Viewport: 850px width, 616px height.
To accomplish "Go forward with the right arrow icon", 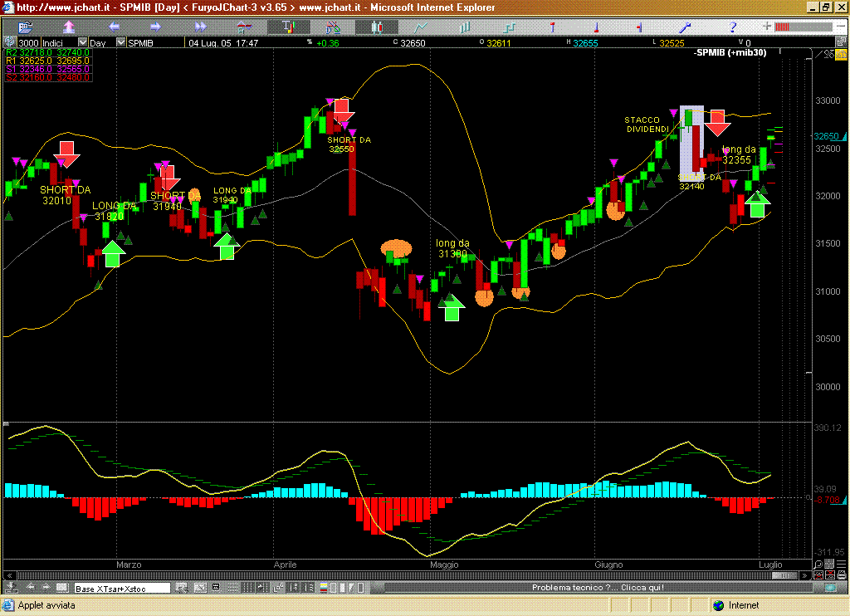I will (x=156, y=27).
